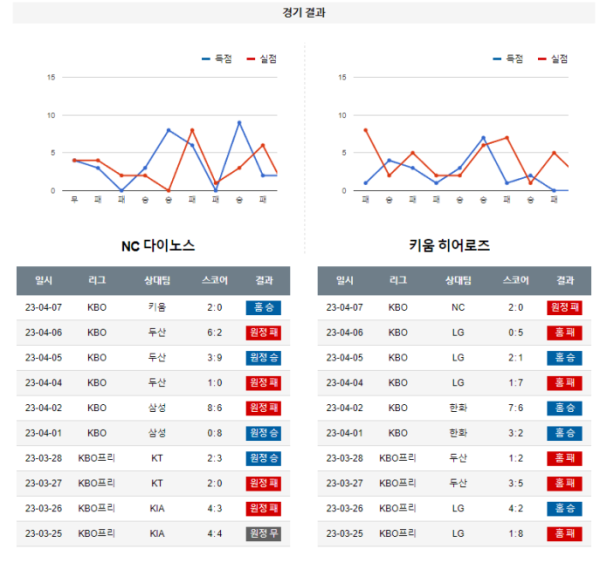Select opponent 키움 in NC table
This screenshot has width=600, height=563.
coord(157,307)
